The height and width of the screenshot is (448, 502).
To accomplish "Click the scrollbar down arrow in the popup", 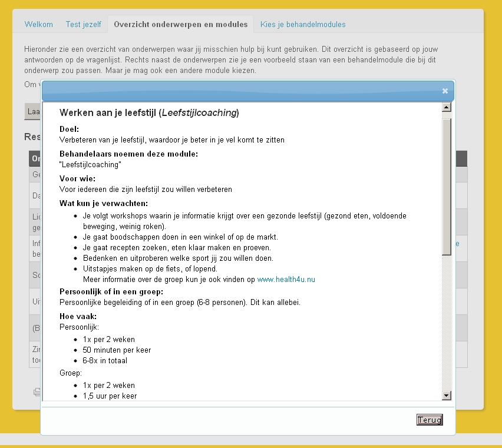I will pyautogui.click(x=446, y=396).
